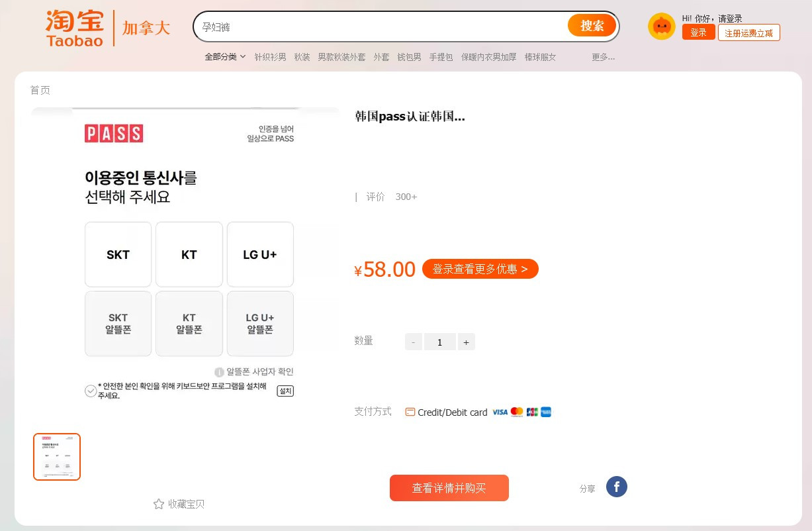Share the item via Facebook icon

click(x=616, y=487)
